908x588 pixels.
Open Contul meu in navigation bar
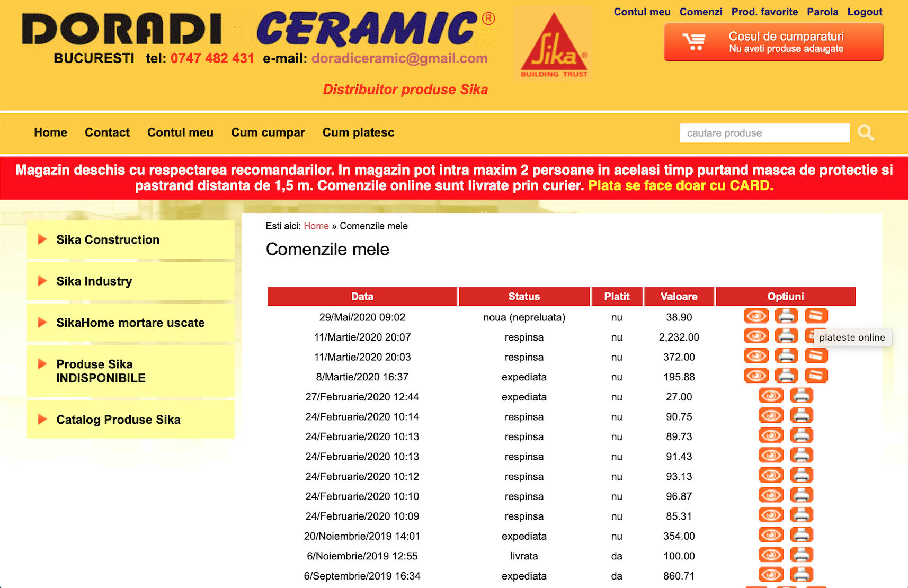pyautogui.click(x=180, y=132)
